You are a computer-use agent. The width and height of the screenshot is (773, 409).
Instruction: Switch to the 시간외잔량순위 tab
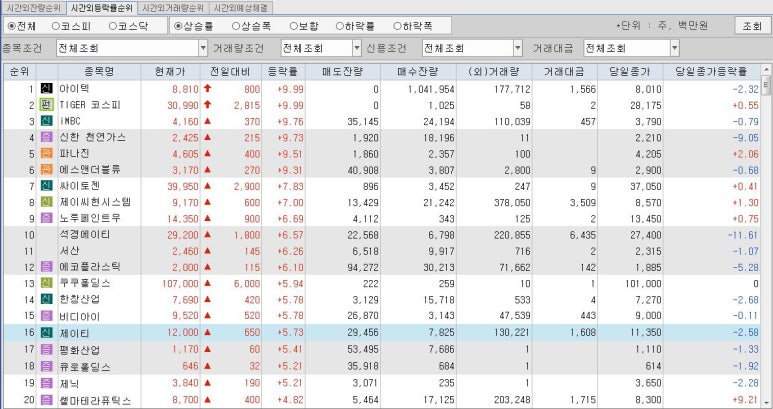point(34,7)
